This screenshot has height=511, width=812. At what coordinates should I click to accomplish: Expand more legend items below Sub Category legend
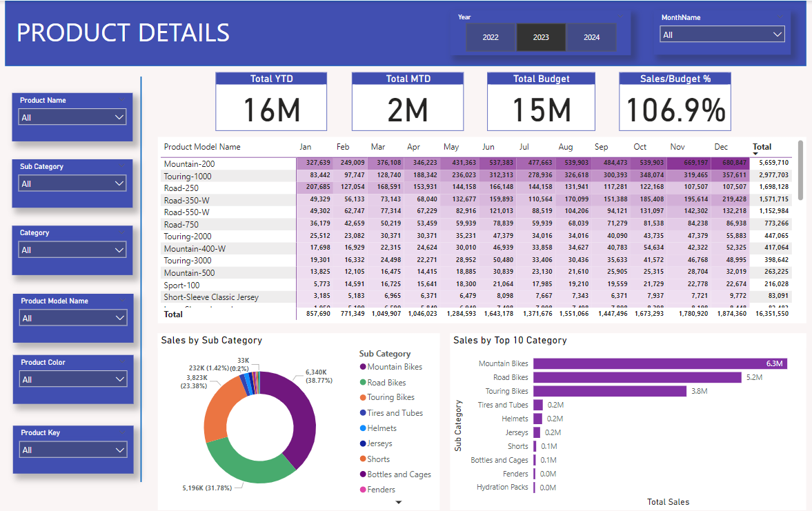pyautogui.click(x=398, y=502)
